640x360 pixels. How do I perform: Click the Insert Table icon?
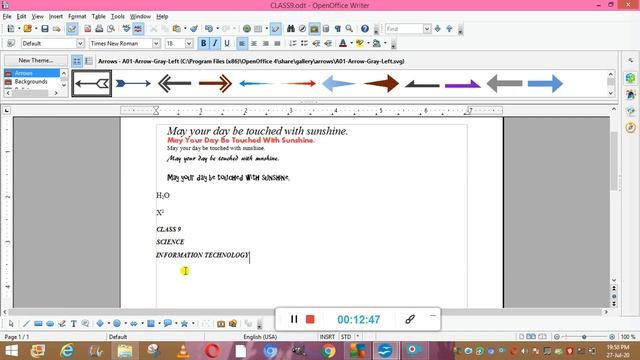click(258, 29)
